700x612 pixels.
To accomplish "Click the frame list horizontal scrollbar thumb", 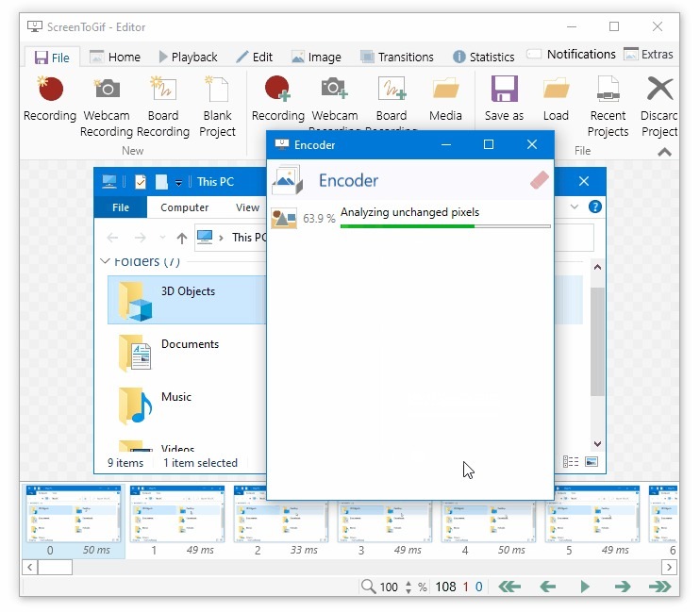I will click(55, 568).
